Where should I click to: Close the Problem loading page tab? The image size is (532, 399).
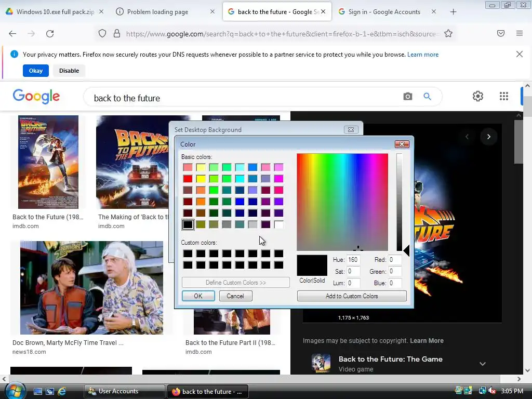pos(212,11)
